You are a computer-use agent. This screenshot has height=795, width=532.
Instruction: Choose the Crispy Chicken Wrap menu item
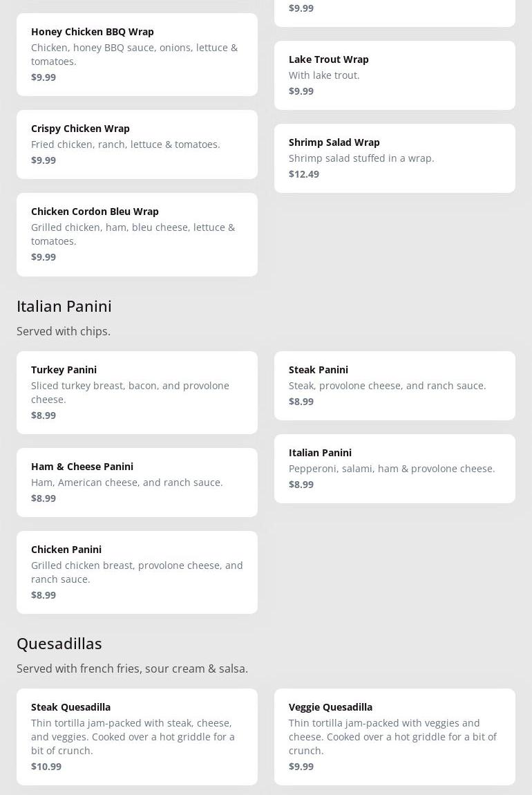(x=137, y=144)
